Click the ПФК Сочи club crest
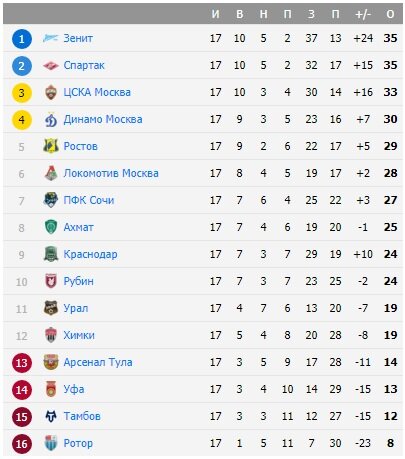The image size is (405, 459). click(x=51, y=200)
